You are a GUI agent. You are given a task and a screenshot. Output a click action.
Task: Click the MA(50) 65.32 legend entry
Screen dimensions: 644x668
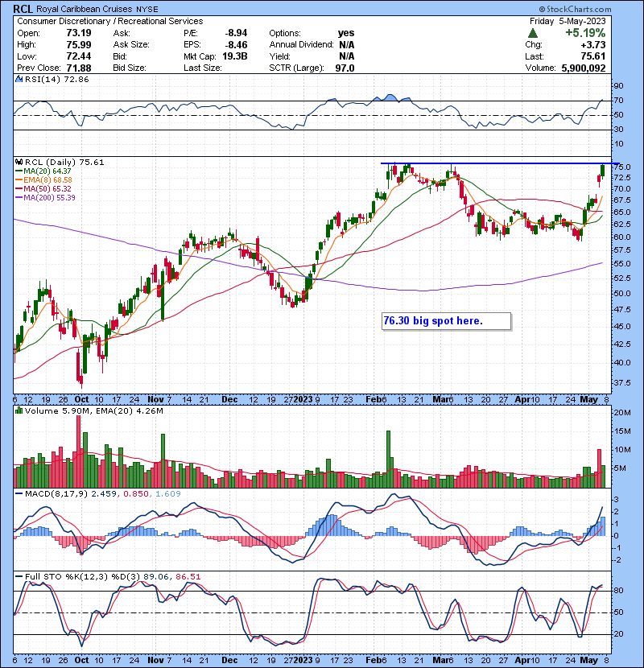click(43, 188)
